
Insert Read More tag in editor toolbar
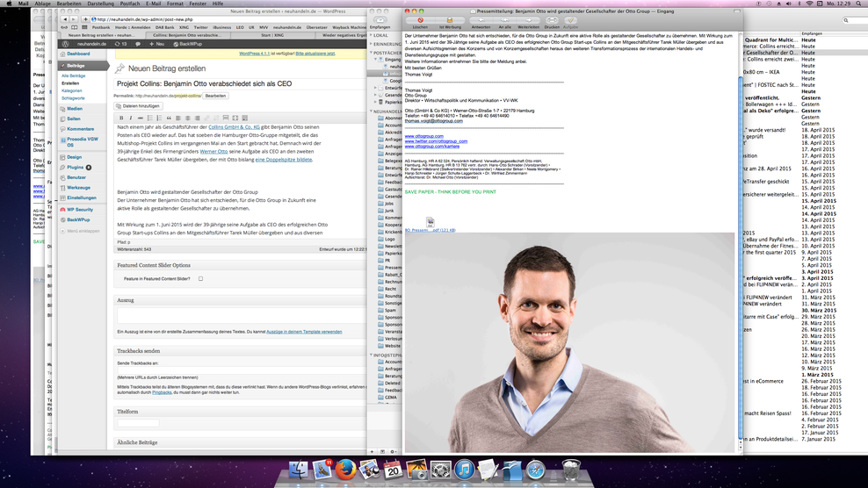pyautogui.click(x=225, y=118)
